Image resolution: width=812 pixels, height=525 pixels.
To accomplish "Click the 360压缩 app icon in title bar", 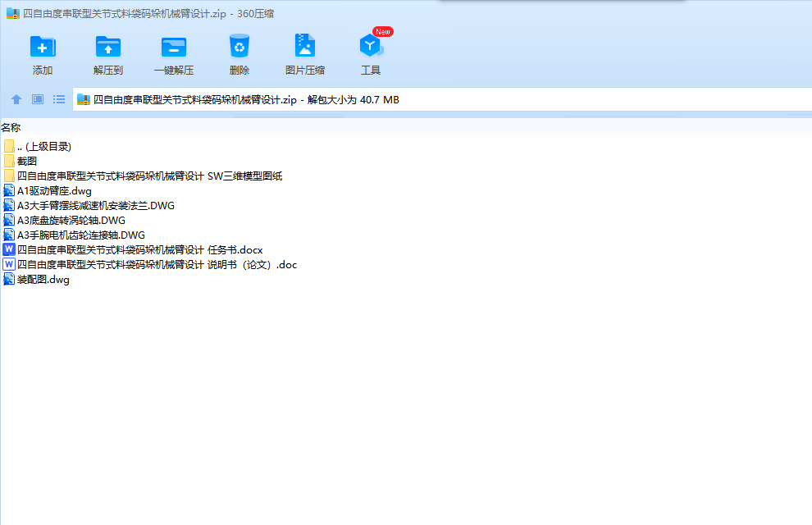I will 13,13.
